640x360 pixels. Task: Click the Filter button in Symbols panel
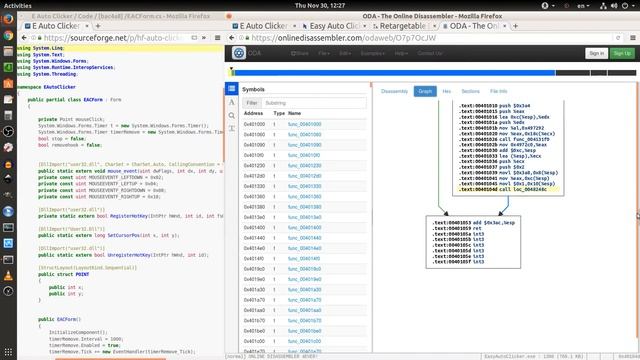click(252, 103)
